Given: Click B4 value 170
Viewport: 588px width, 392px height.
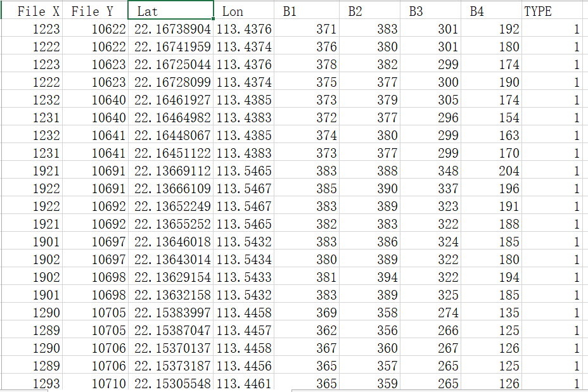Looking at the screenshot, I should tap(491, 153).
